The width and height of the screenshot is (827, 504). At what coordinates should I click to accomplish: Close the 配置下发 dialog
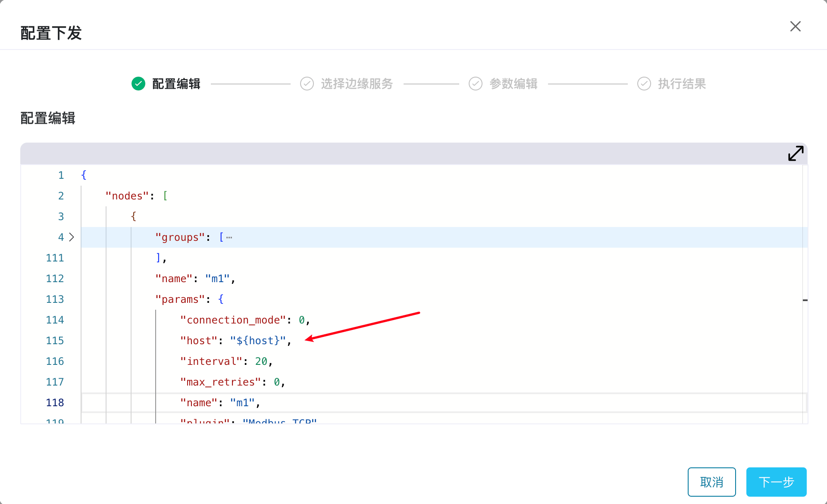point(795,26)
